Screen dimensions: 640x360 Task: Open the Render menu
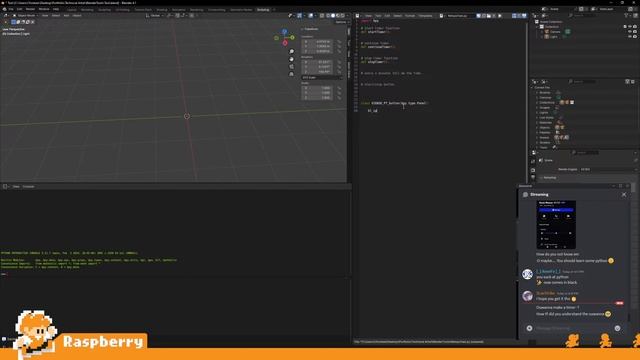pos(31,9)
